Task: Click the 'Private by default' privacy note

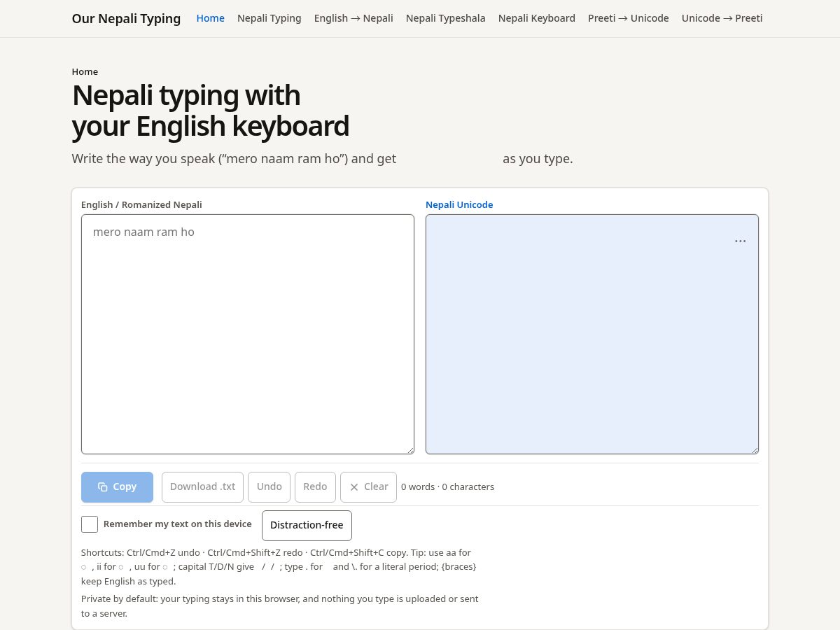Action: click(280, 606)
